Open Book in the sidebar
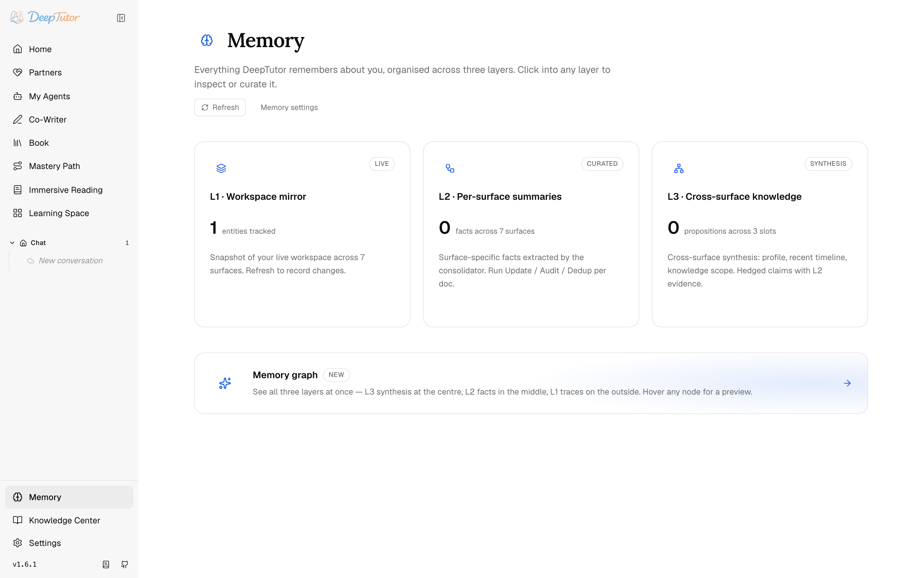The width and height of the screenshot is (924, 578). pos(69,143)
